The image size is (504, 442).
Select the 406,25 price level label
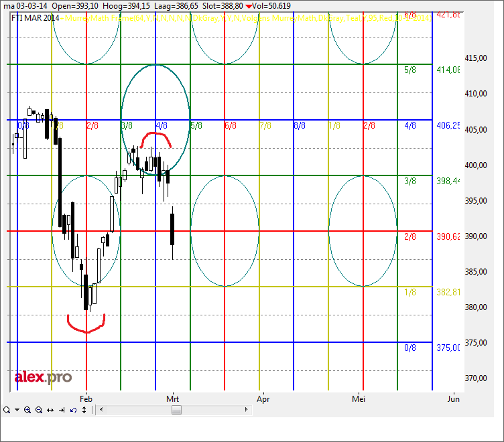448,125
